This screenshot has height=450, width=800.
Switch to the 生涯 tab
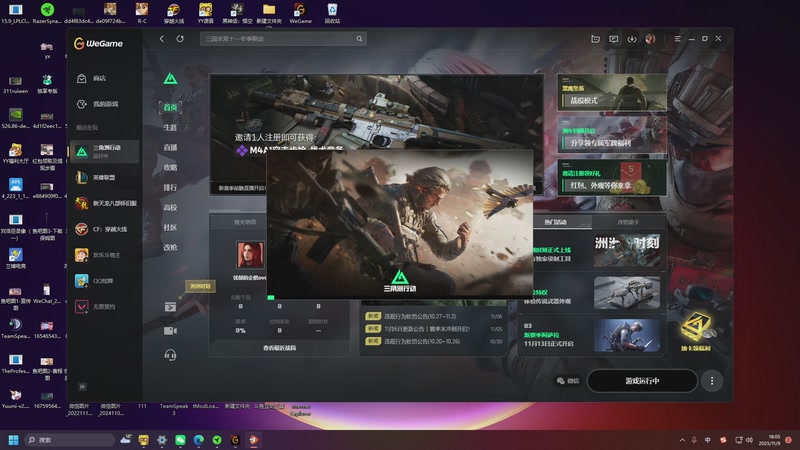[x=170, y=127]
